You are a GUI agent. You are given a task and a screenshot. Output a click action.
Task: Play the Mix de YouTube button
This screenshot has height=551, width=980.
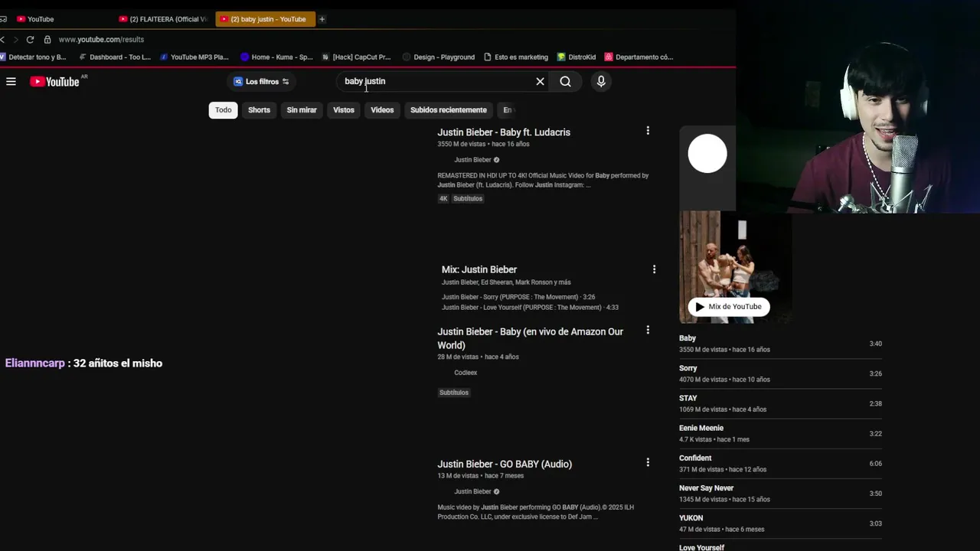(728, 307)
